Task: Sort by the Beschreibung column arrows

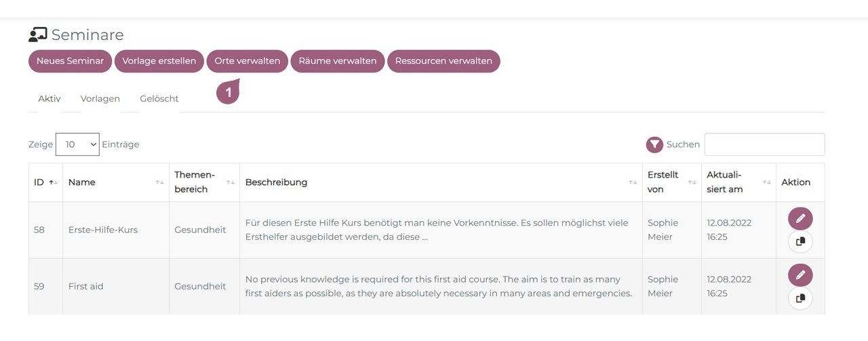Action: [633, 182]
